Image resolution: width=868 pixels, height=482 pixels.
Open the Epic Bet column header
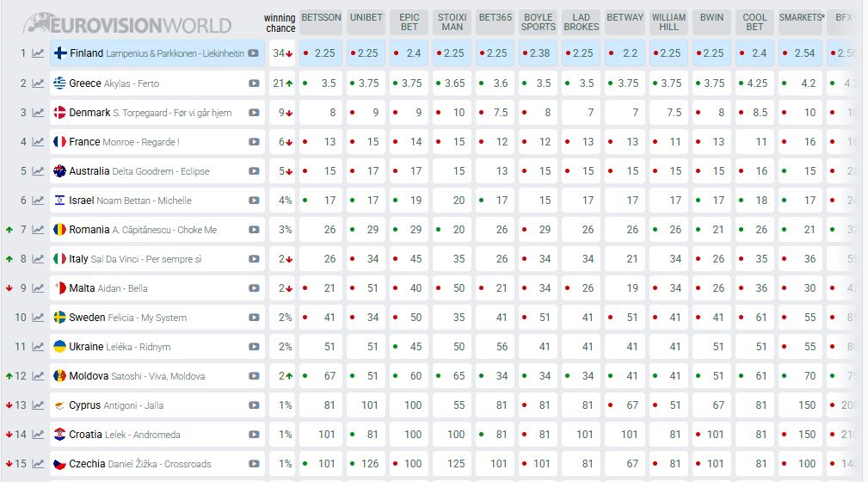409,22
